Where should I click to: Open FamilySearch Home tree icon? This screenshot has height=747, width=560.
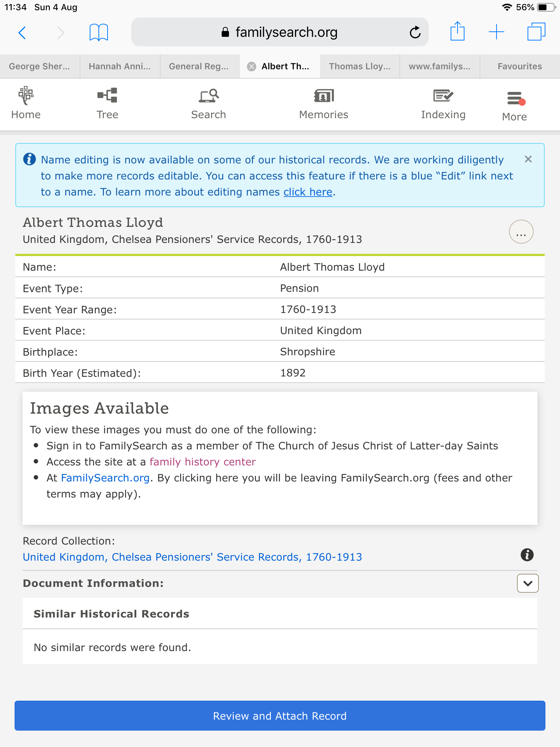point(26,103)
